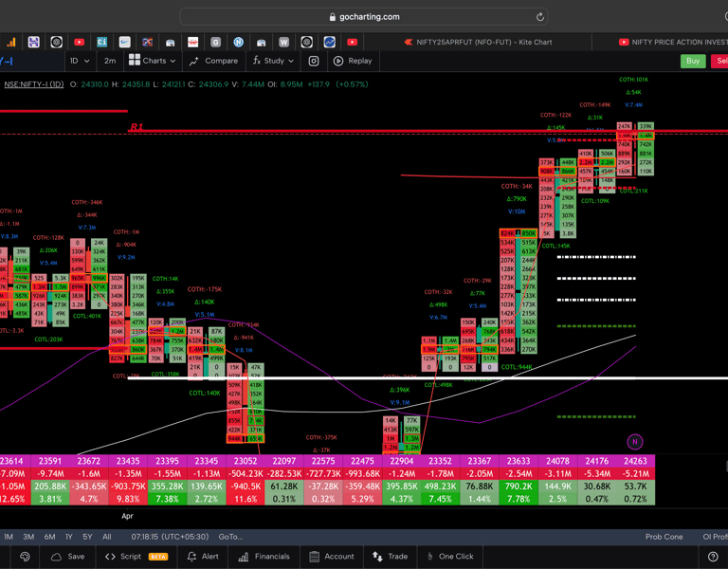Enable One Click trading
The image size is (728, 569).
[450, 557]
